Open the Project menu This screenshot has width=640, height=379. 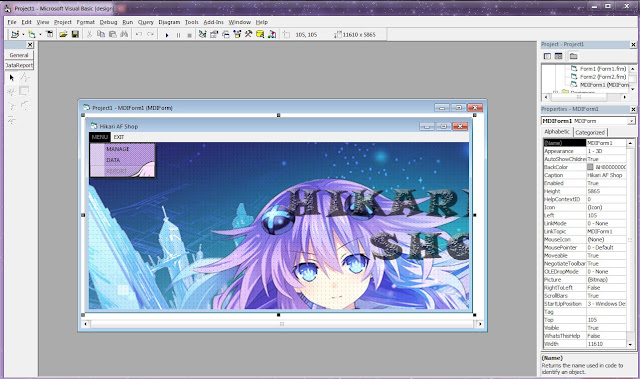[x=62, y=22]
